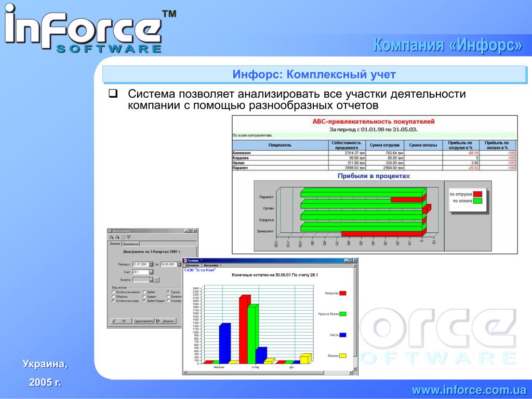Click inForce Software logo
Viewport: 532px width, 399px height.
pos(90,29)
